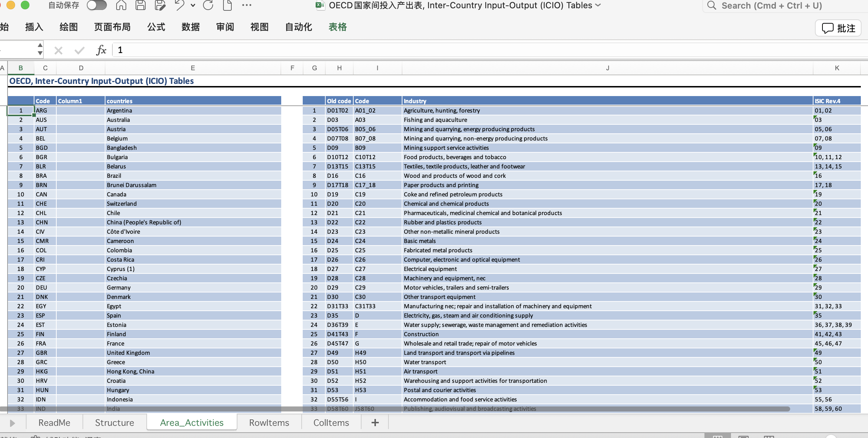This screenshot has height=438, width=868.
Task: Toggle the 自动保存 AutoSave switch
Action: click(97, 5)
